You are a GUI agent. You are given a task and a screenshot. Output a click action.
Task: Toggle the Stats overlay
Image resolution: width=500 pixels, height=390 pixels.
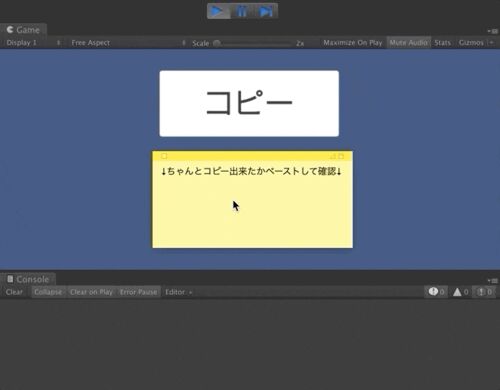pyautogui.click(x=442, y=43)
